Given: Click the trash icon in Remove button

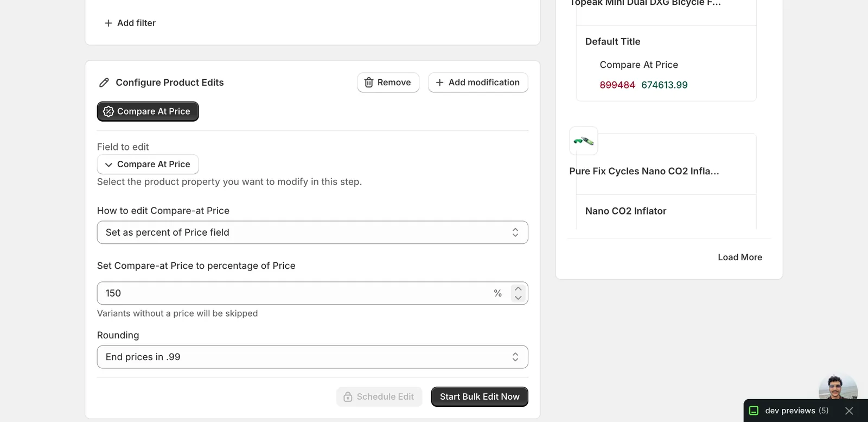Looking at the screenshot, I should [369, 83].
